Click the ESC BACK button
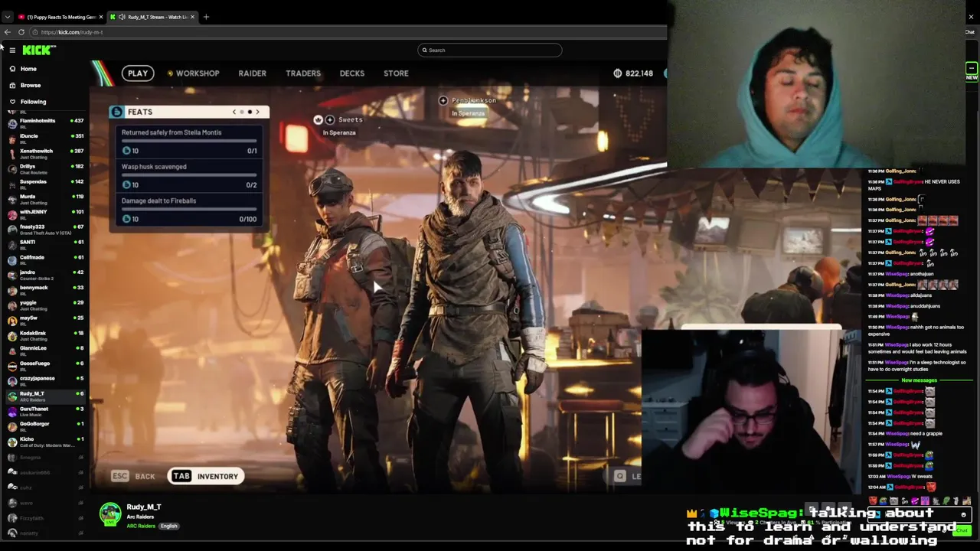The width and height of the screenshot is (980, 551). coord(134,476)
